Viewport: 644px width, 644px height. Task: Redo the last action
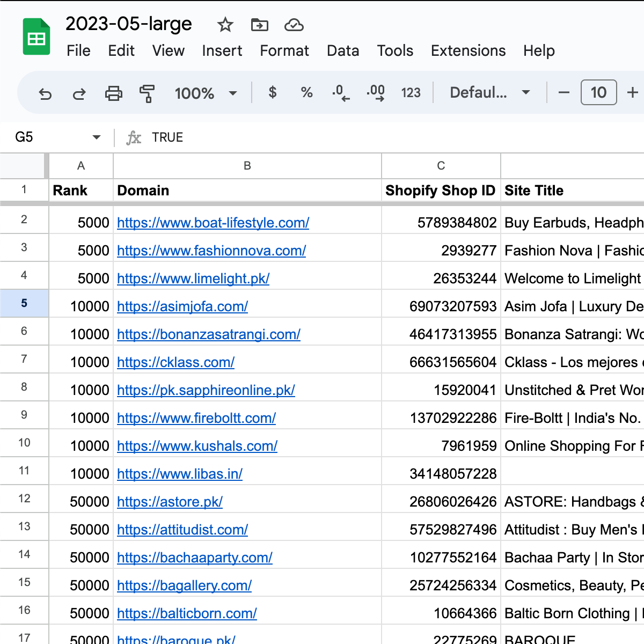point(79,93)
